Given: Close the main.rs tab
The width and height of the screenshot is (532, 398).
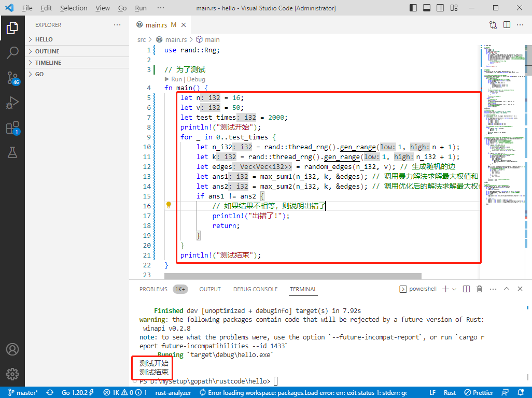Looking at the screenshot, I should coord(184,25).
